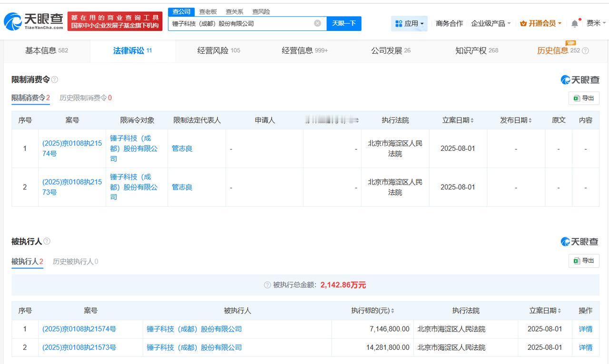This screenshot has width=609, height=364.
Task: Open 管志良 link in 限制消费令 row 2
Action: click(x=182, y=187)
